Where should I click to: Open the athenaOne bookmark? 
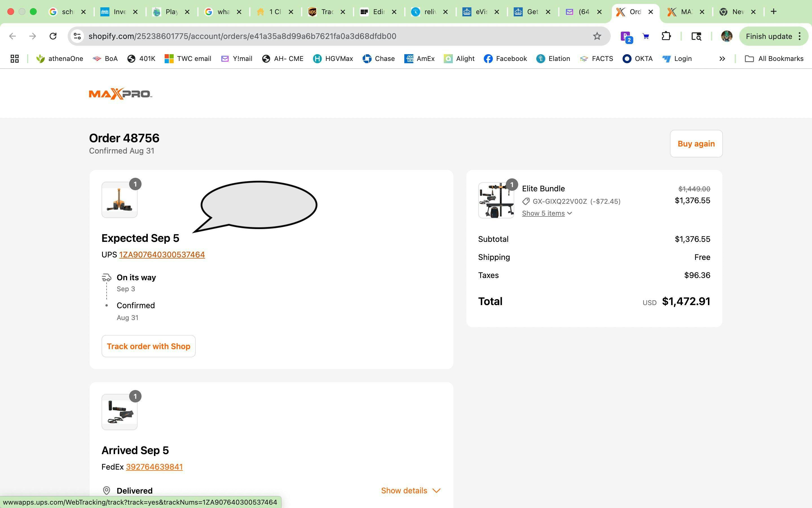[60, 59]
